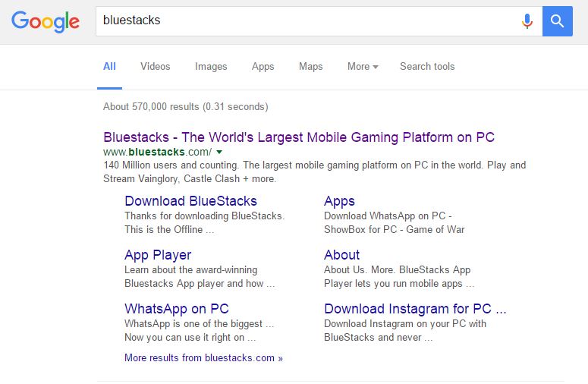Click the blue magnifier search button
The width and height of the screenshot is (588, 384).
tap(557, 21)
